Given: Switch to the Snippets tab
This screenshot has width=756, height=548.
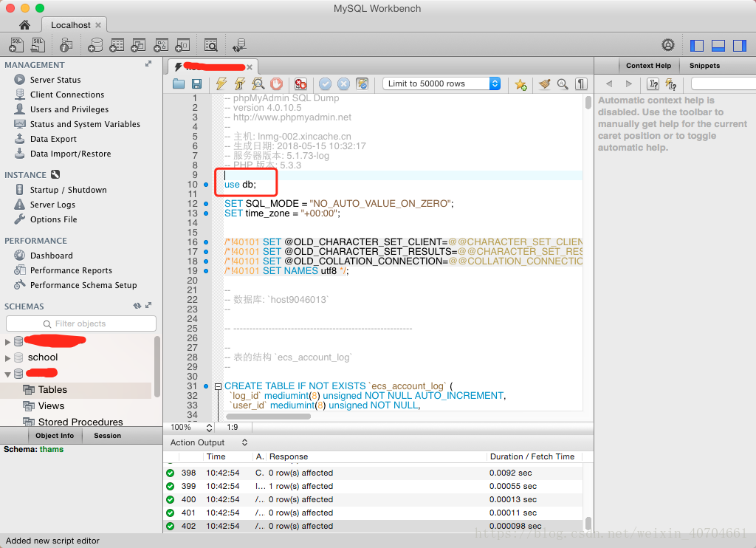Looking at the screenshot, I should [704, 66].
